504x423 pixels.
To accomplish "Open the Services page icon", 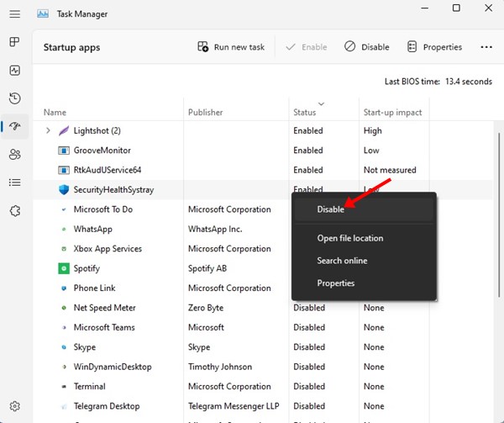I will (x=14, y=210).
